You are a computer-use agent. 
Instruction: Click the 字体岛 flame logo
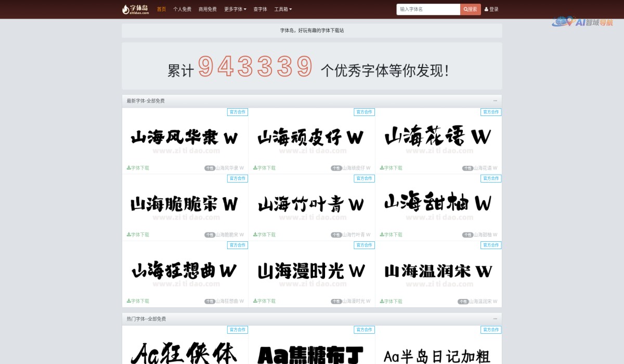point(125,9)
